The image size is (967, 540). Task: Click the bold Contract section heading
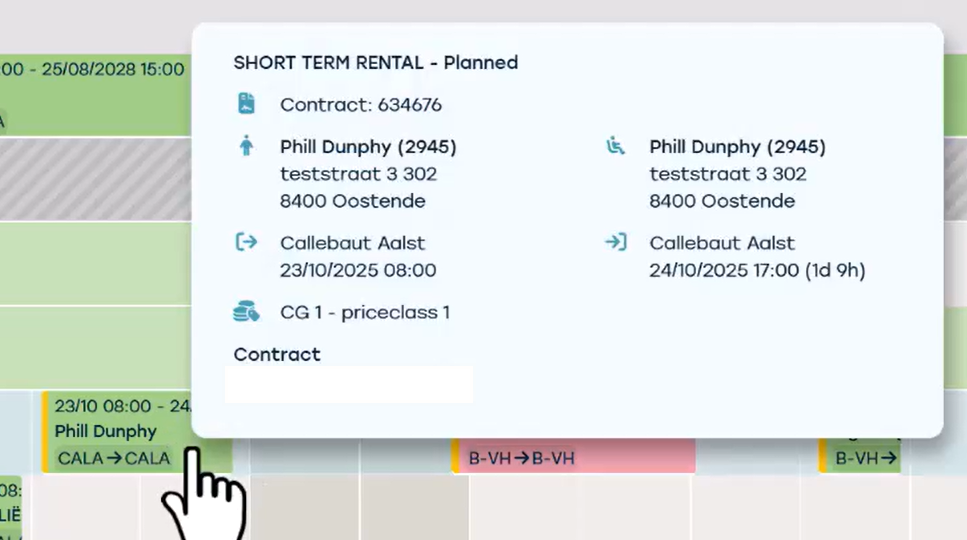tap(277, 354)
